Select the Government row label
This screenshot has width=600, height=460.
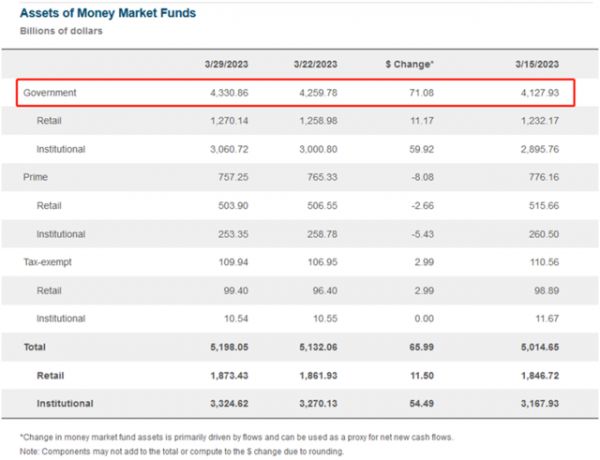(51, 93)
